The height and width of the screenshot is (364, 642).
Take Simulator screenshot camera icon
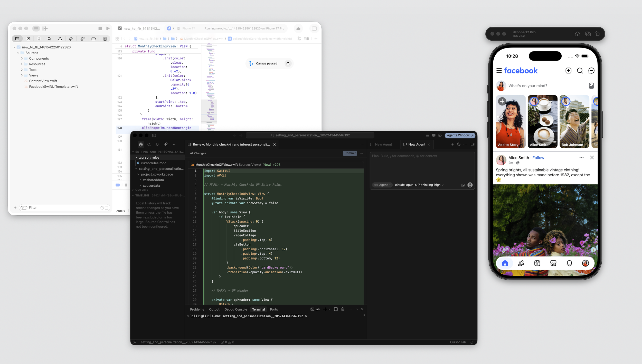point(588,34)
